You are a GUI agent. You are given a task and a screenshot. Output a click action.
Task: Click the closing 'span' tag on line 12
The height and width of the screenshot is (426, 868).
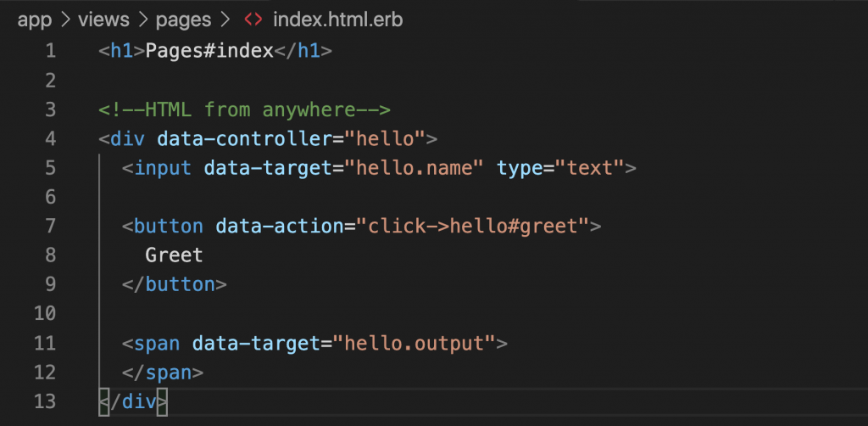click(163, 373)
